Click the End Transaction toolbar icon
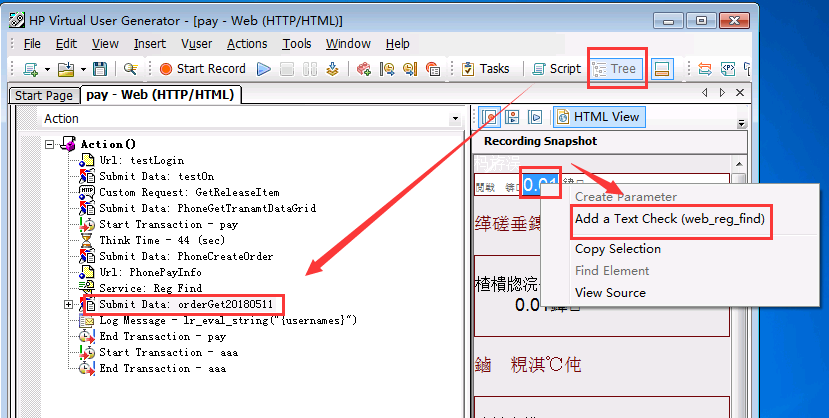This screenshot has width=829, height=418. pyautogui.click(x=410, y=69)
